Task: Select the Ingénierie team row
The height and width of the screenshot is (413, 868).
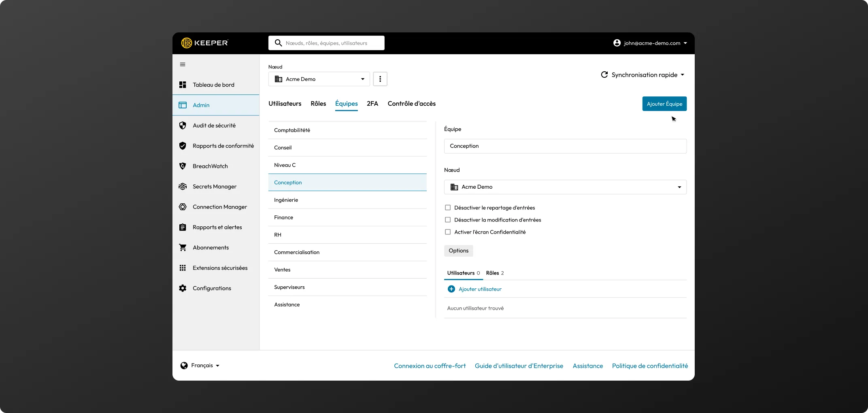Action: coord(347,200)
